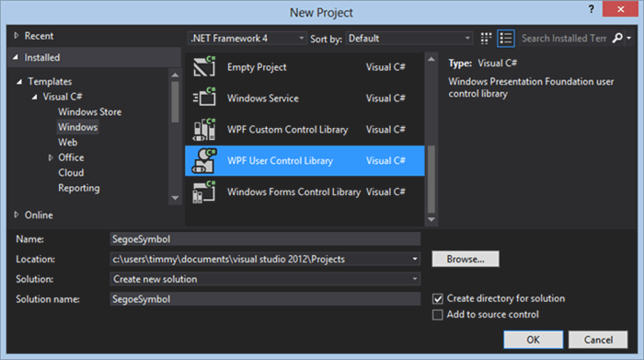Select the Reporting template category
This screenshot has width=644, height=360.
tap(79, 188)
